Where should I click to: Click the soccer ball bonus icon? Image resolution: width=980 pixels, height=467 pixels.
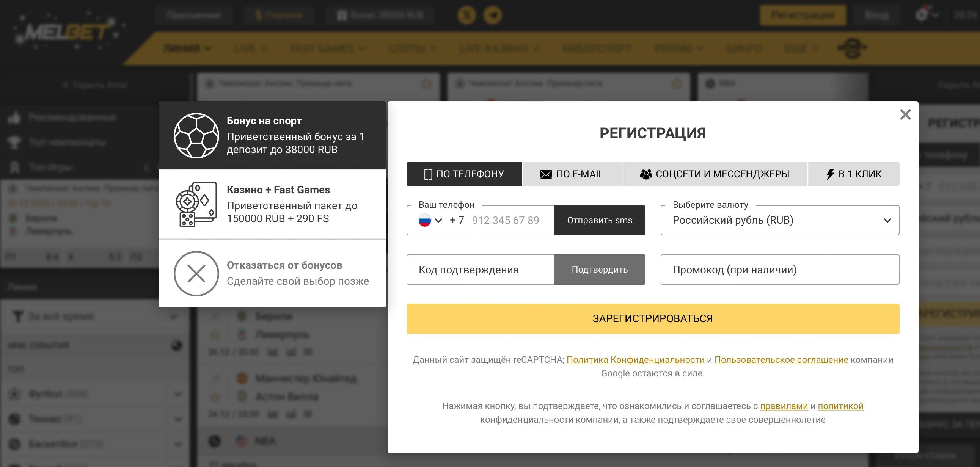point(196,135)
